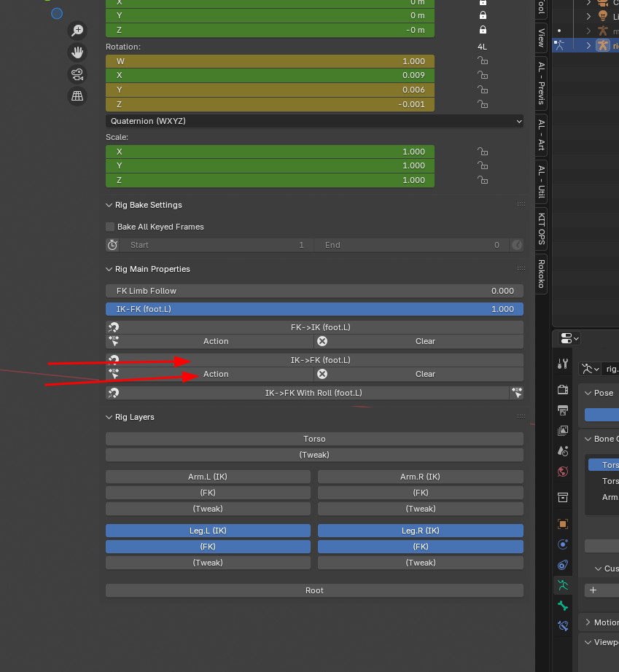The height and width of the screenshot is (672, 619).
Task: Click the X icon on FK->IK Clear
Action: [322, 341]
